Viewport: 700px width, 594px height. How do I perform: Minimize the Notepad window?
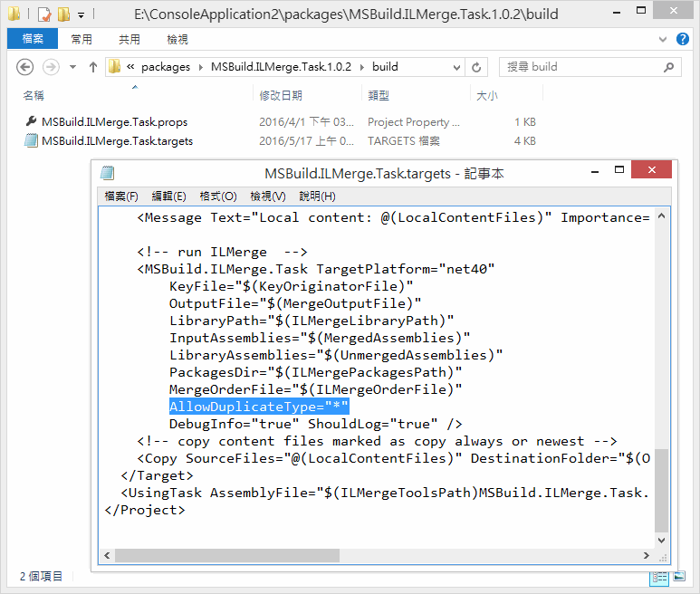[x=595, y=171]
